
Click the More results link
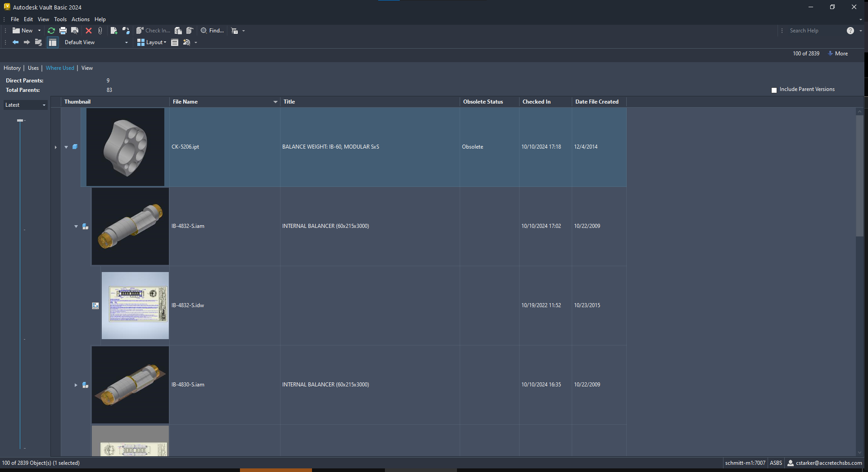tap(838, 54)
